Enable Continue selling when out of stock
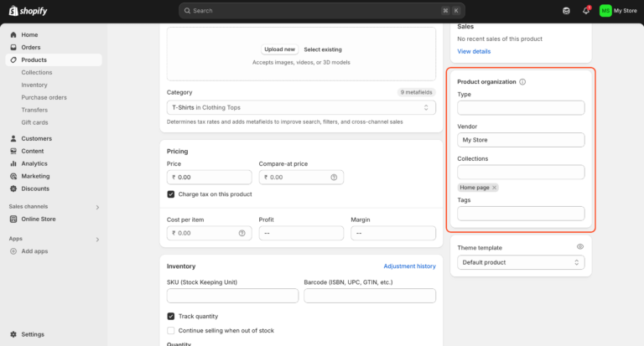 171,331
